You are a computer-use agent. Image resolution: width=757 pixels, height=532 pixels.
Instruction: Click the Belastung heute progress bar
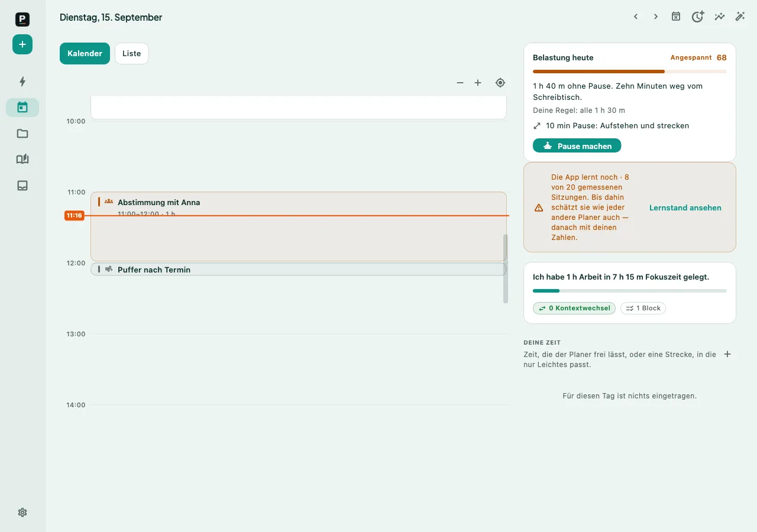point(630,72)
